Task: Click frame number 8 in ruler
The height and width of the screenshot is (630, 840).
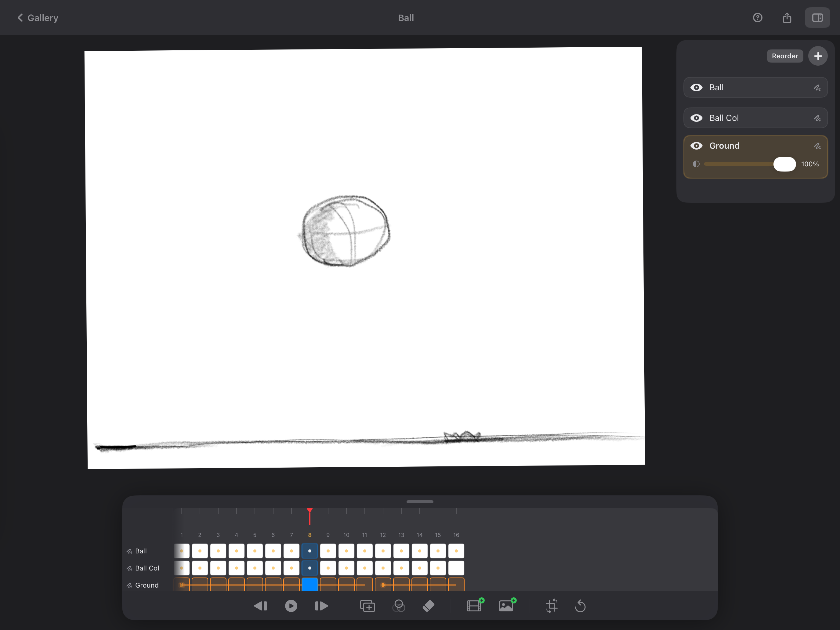Action: 310,535
